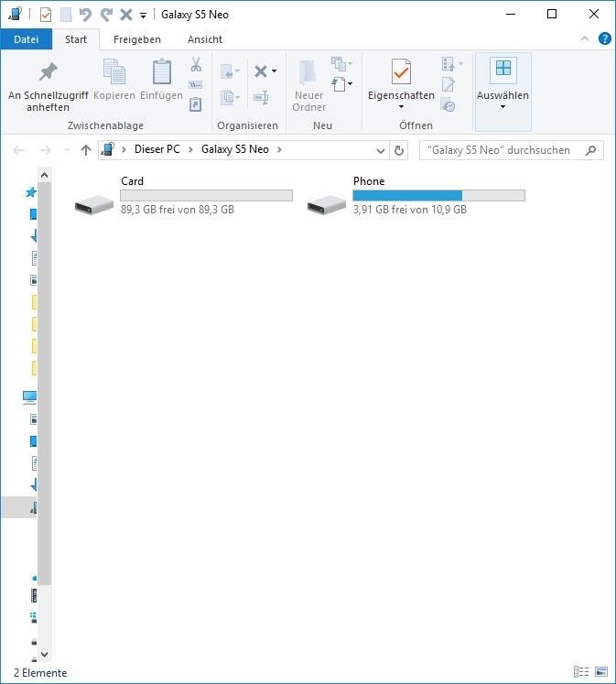Click the redo arrow in title bar
Viewport: 616px width, 684px height.
(106, 15)
